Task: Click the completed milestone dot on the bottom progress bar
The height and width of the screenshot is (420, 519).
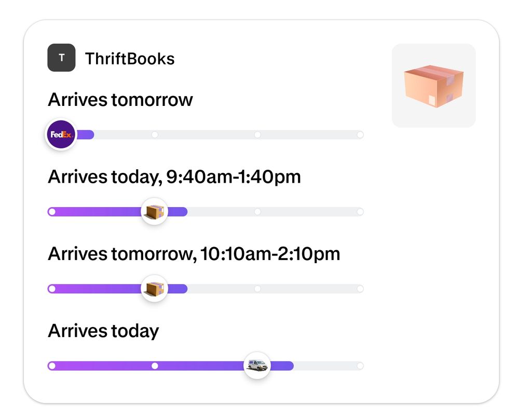Action: pyautogui.click(x=155, y=365)
